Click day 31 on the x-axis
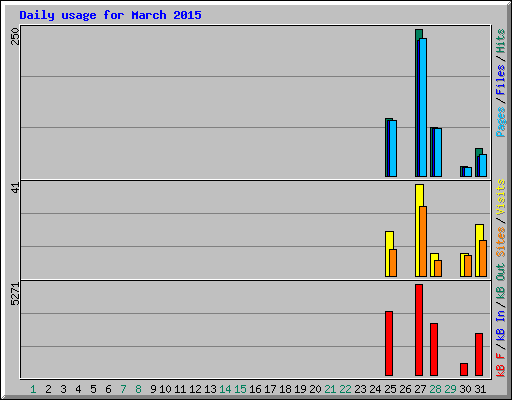Image resolution: width=512 pixels, height=400 pixels. tap(480, 389)
